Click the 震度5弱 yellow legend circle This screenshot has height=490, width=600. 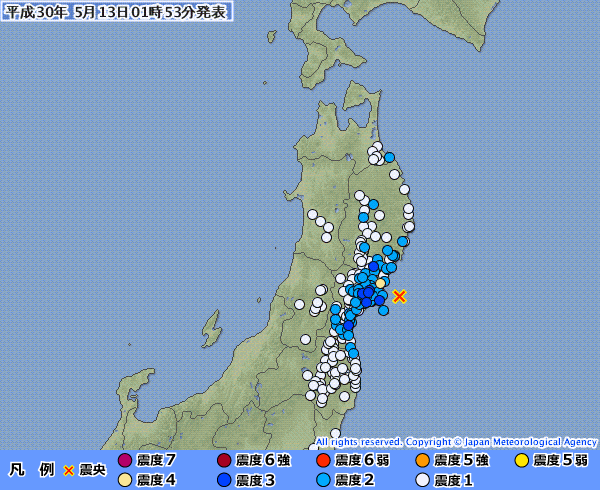point(522,460)
